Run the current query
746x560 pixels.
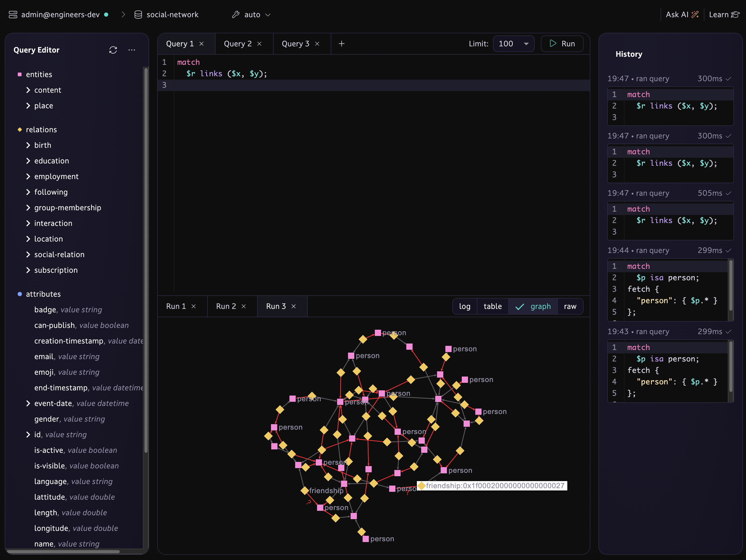point(562,43)
